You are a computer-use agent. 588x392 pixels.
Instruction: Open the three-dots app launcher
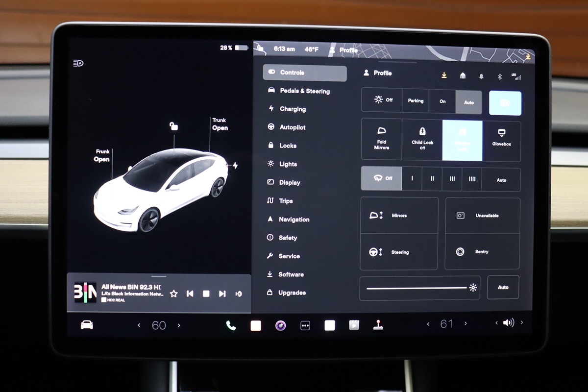pyautogui.click(x=305, y=325)
